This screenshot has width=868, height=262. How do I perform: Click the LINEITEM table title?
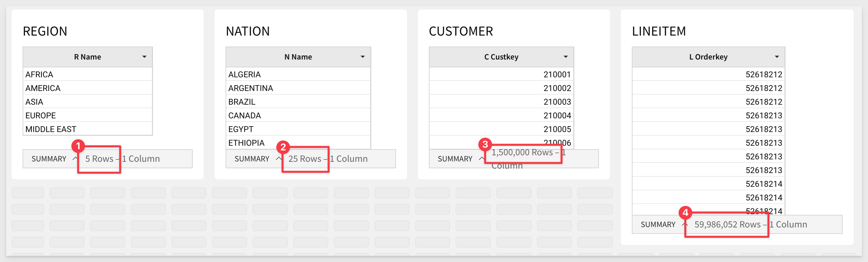tap(659, 31)
